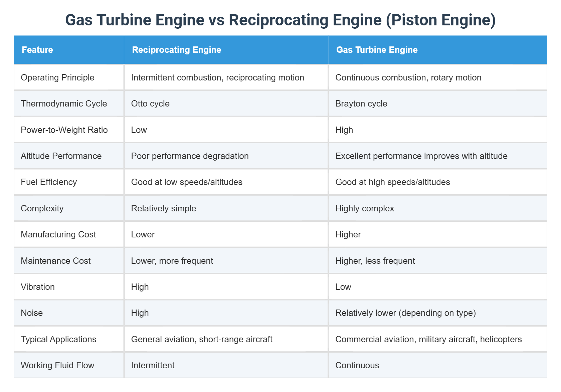Screen dimensions: 561x392
Task: Click the Brayton cycle cell
Action: pos(361,104)
